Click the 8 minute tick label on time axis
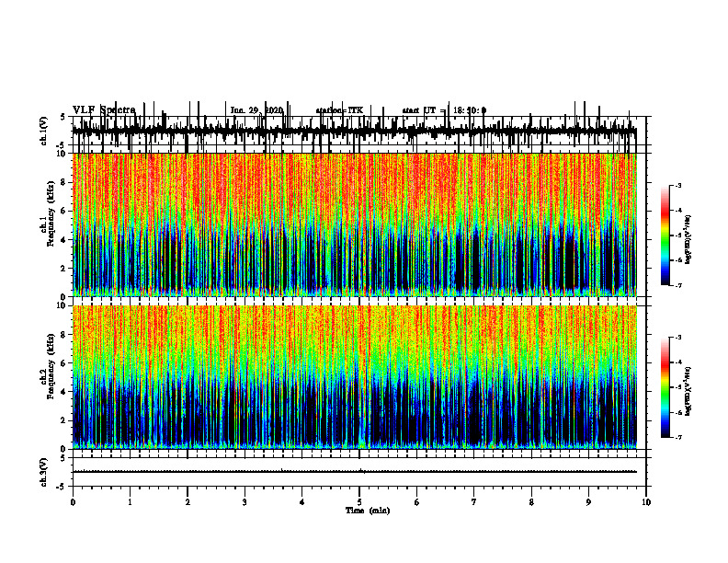Screen dimensions: 728x563 pyautogui.click(x=531, y=502)
